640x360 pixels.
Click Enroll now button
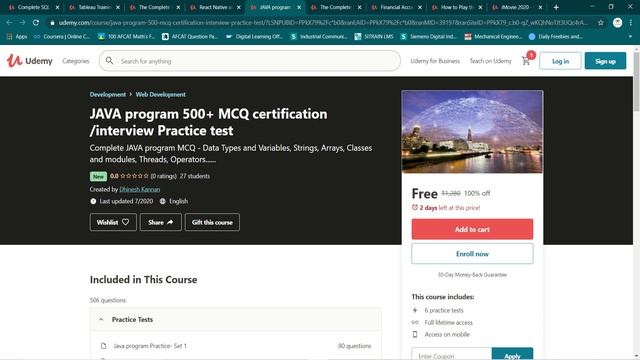click(x=472, y=253)
